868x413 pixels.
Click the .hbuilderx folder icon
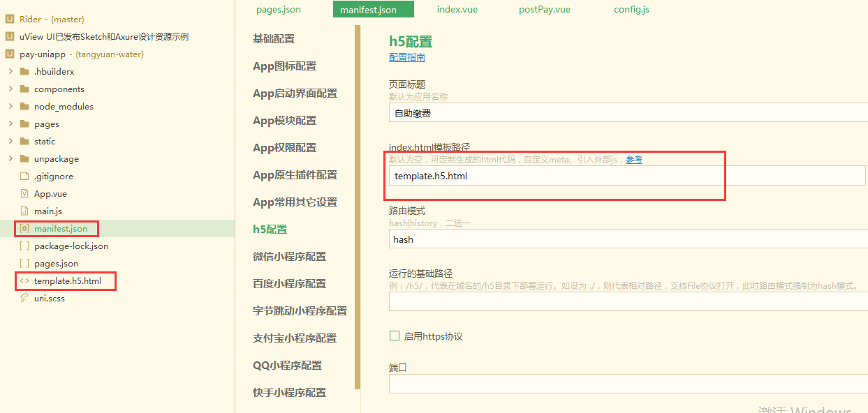pos(24,72)
